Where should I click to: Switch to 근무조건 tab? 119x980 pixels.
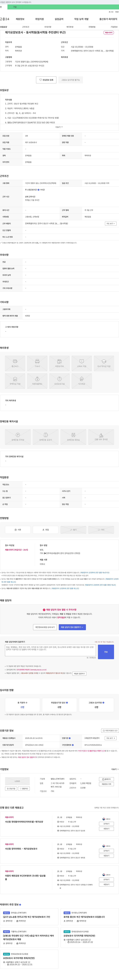coord(25,27)
